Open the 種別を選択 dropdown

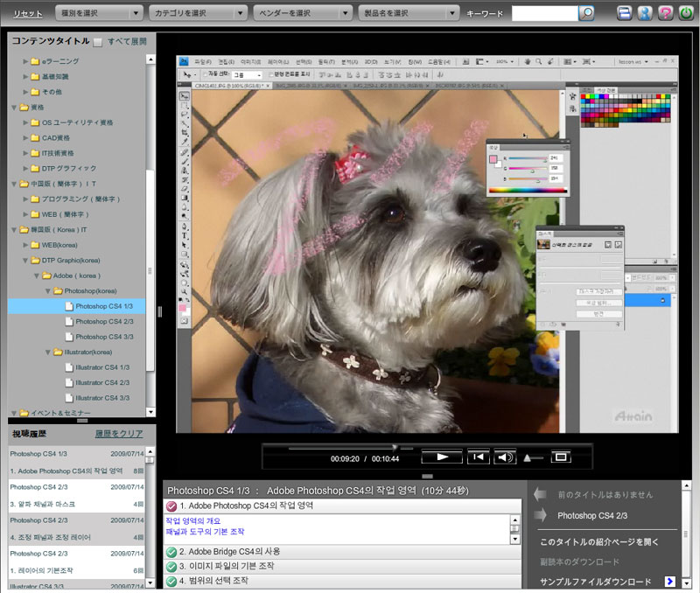(x=97, y=13)
